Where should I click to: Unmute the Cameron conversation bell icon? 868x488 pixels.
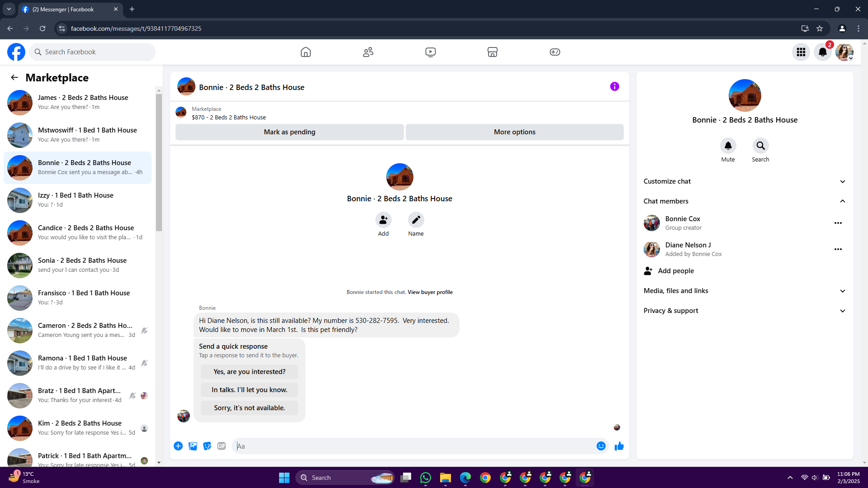click(144, 331)
